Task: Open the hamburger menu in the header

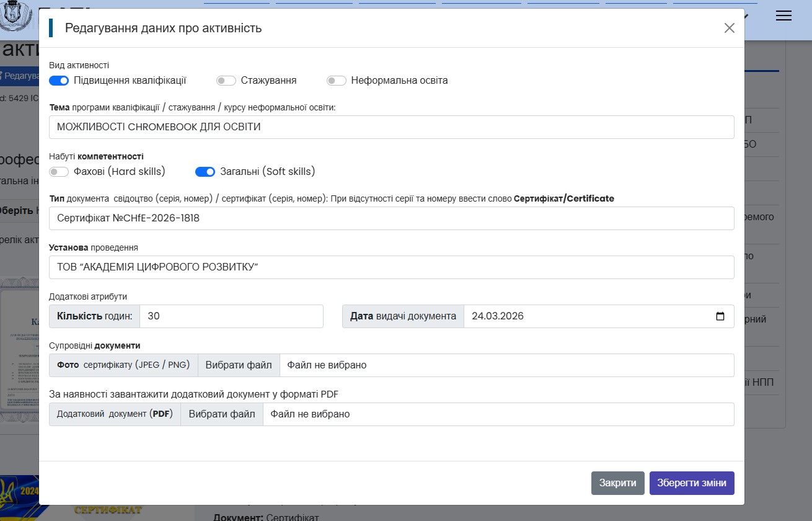Action: tap(783, 16)
